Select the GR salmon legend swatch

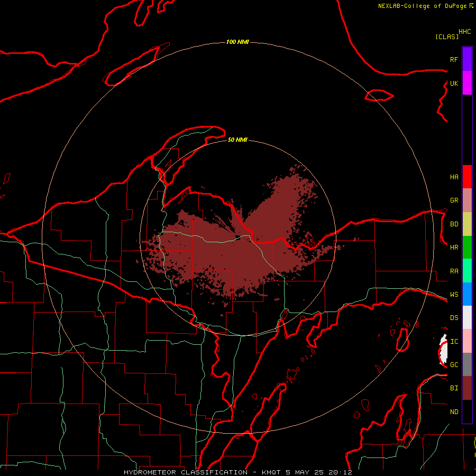(x=467, y=200)
